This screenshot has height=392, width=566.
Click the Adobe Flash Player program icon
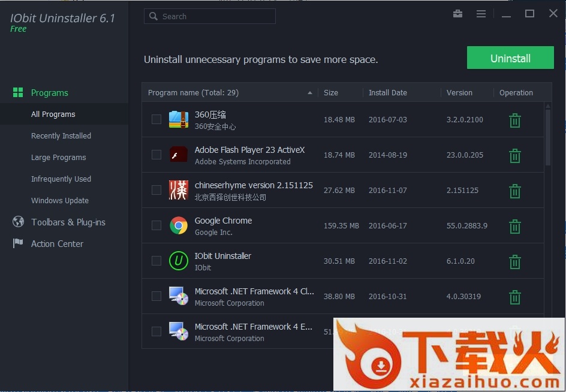(179, 155)
